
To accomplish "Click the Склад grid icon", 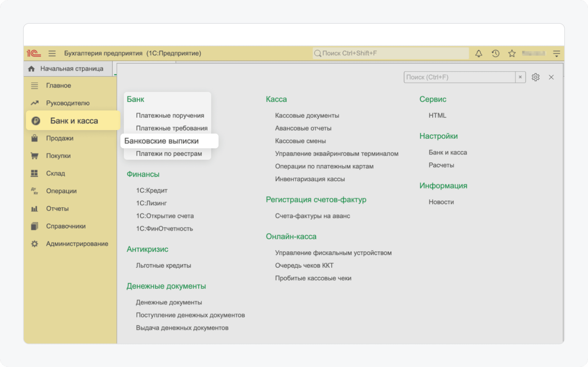I will [34, 173].
